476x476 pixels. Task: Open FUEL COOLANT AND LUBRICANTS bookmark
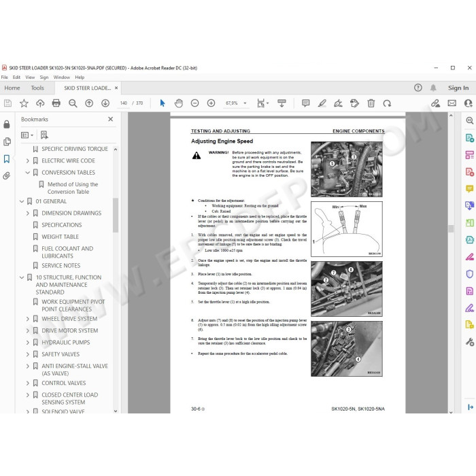click(x=67, y=252)
